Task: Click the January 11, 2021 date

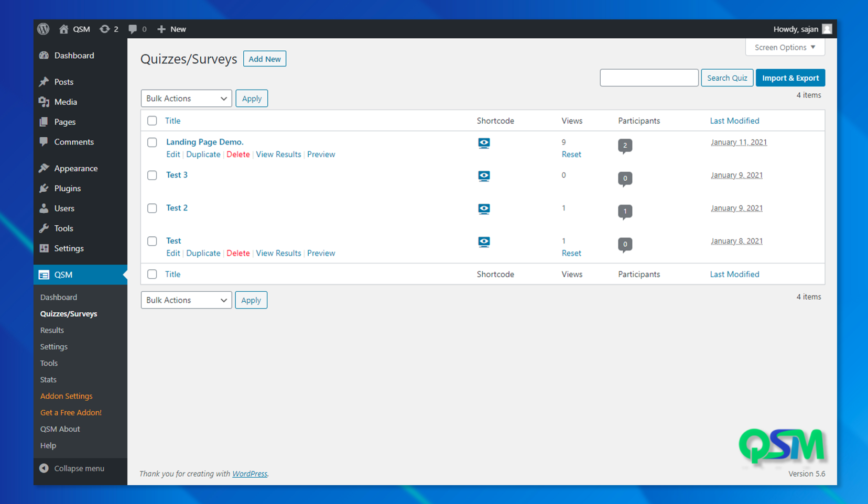Action: 739,142
